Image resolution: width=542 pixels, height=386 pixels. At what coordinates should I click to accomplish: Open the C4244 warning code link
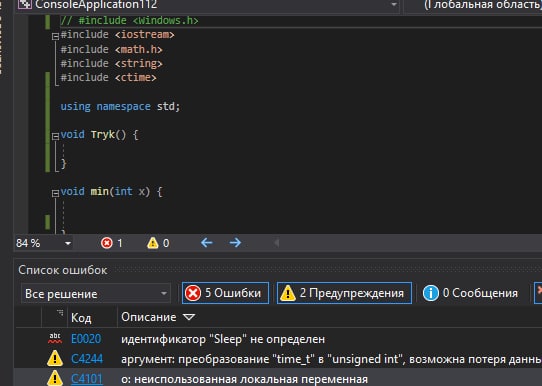pyautogui.click(x=87, y=359)
